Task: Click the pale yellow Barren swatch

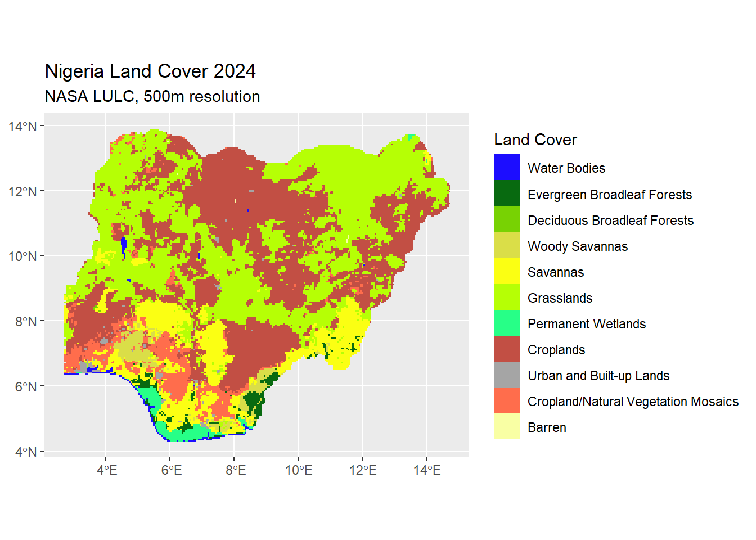Action: click(506, 426)
